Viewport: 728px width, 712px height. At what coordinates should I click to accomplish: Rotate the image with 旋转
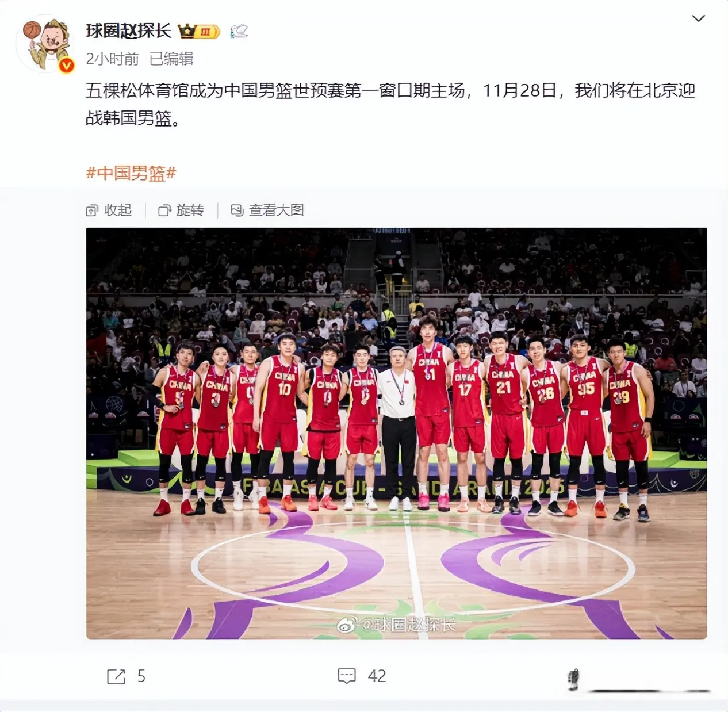pyautogui.click(x=181, y=210)
